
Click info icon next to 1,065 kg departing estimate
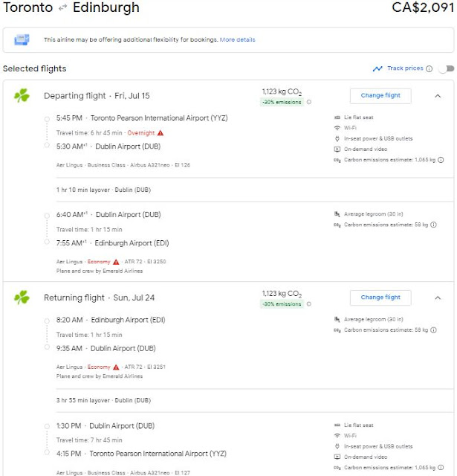point(441,160)
